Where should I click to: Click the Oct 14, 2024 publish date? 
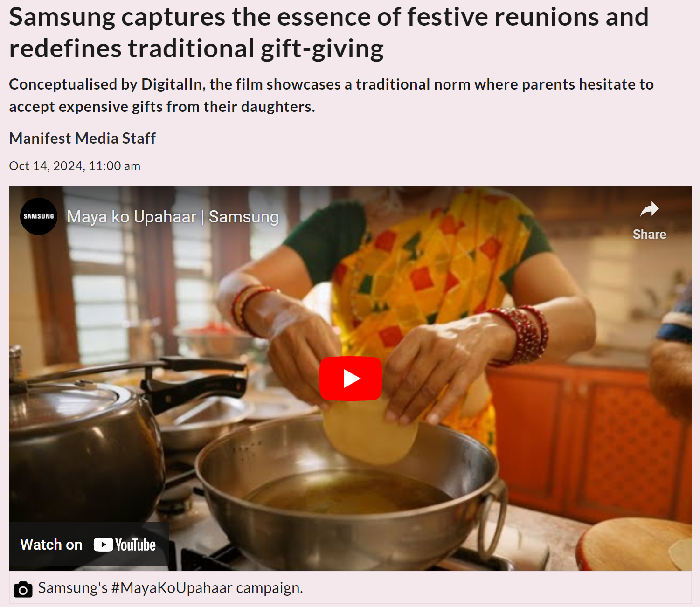pos(75,166)
